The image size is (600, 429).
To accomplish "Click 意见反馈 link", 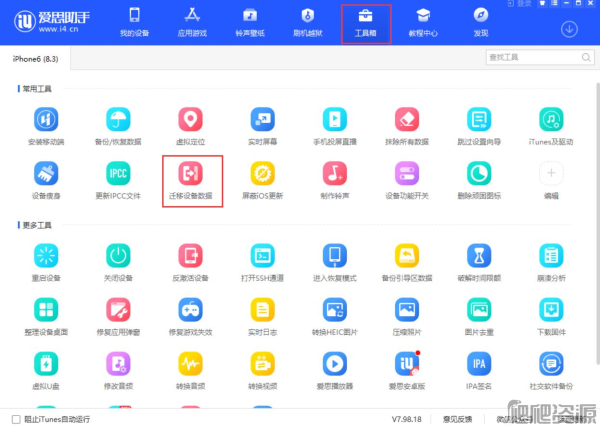I will click(x=457, y=419).
